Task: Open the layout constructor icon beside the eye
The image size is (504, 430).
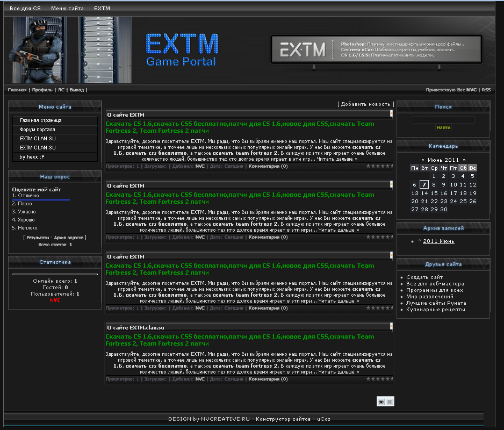Action: coord(390,402)
